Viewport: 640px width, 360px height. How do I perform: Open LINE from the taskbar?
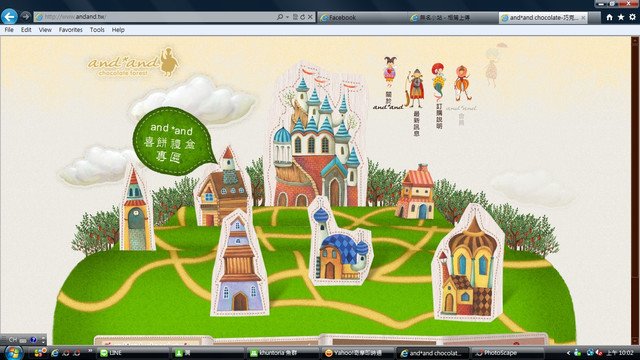coord(133,353)
